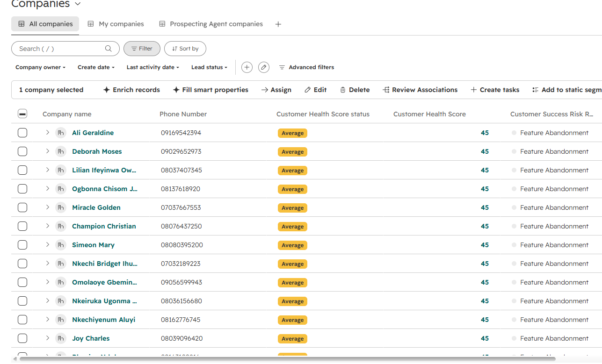Click company icon beside Ogbonna Chisom
The width and height of the screenshot is (602, 364).
coord(60,189)
